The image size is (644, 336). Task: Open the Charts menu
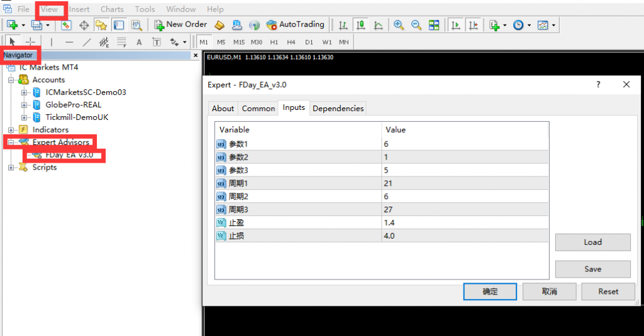point(112,9)
